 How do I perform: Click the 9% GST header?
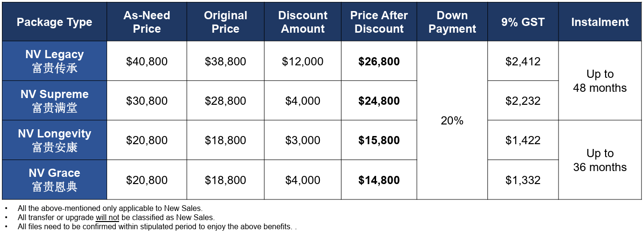(x=523, y=22)
